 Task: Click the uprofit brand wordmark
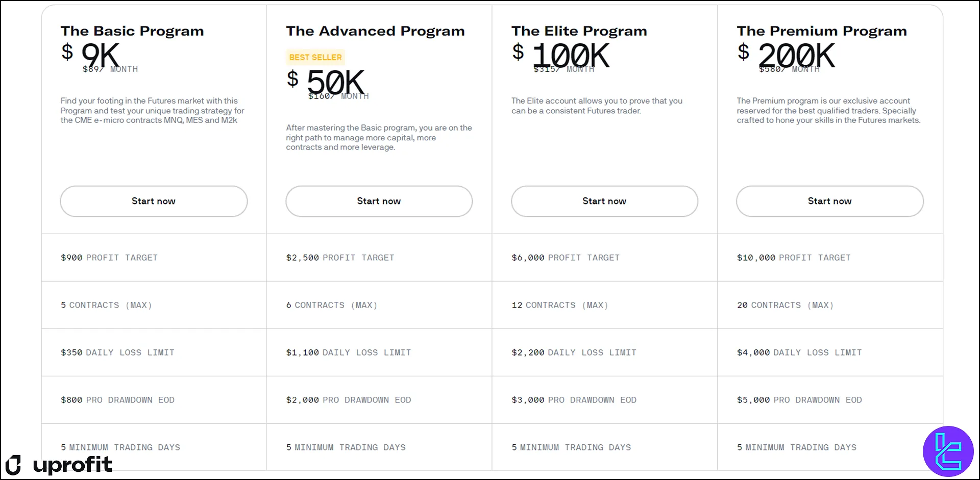click(72, 465)
